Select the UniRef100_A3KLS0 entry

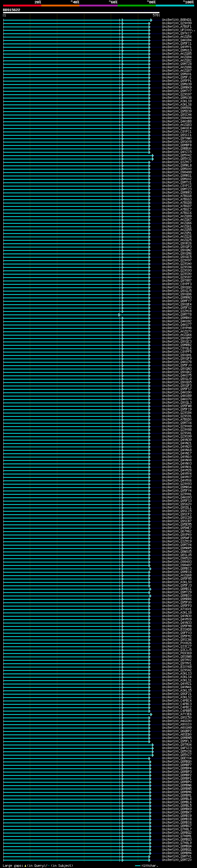pos(176,582)
